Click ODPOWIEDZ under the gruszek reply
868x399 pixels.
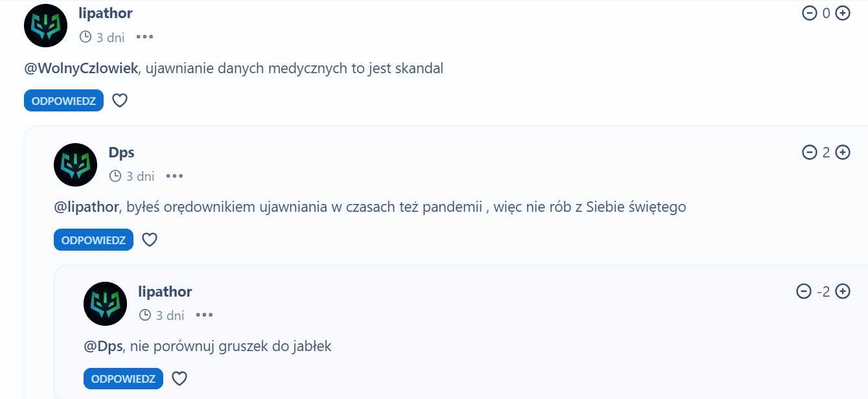pos(123,379)
